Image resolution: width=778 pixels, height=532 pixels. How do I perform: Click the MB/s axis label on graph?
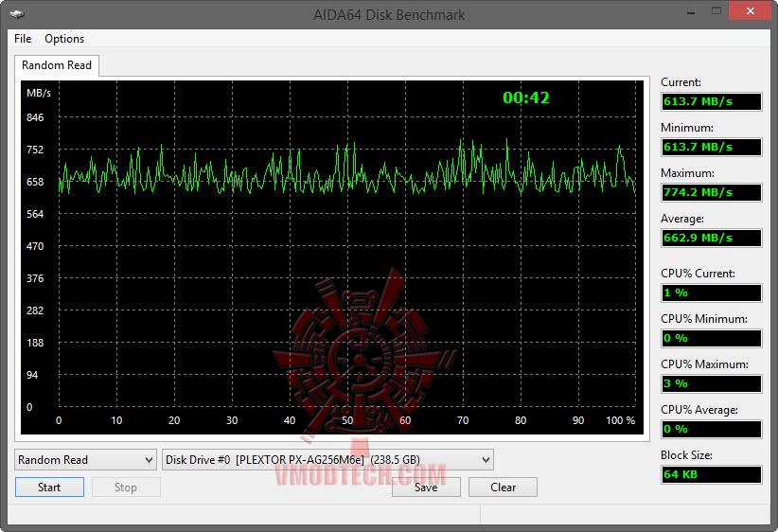tap(39, 93)
